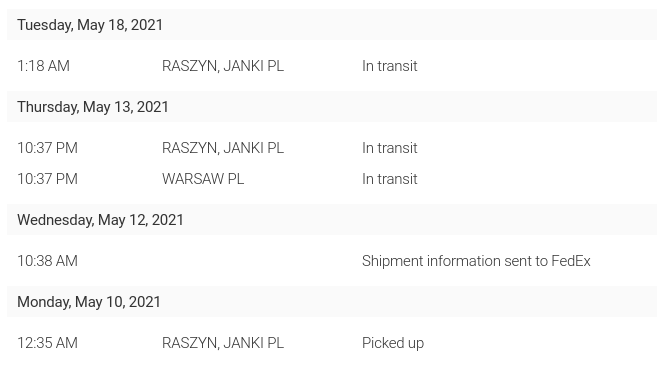Click the Picked up status
The width and height of the screenshot is (657, 376).
[393, 343]
